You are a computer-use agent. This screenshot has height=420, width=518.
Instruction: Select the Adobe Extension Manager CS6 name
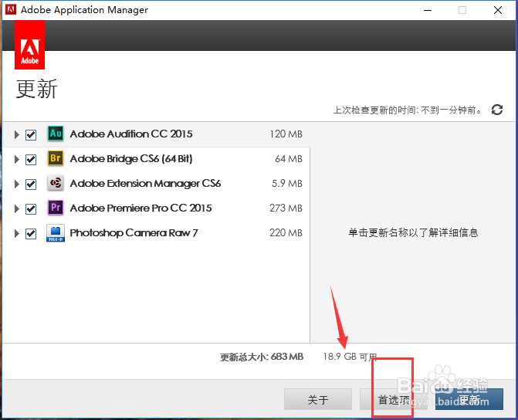pos(145,184)
